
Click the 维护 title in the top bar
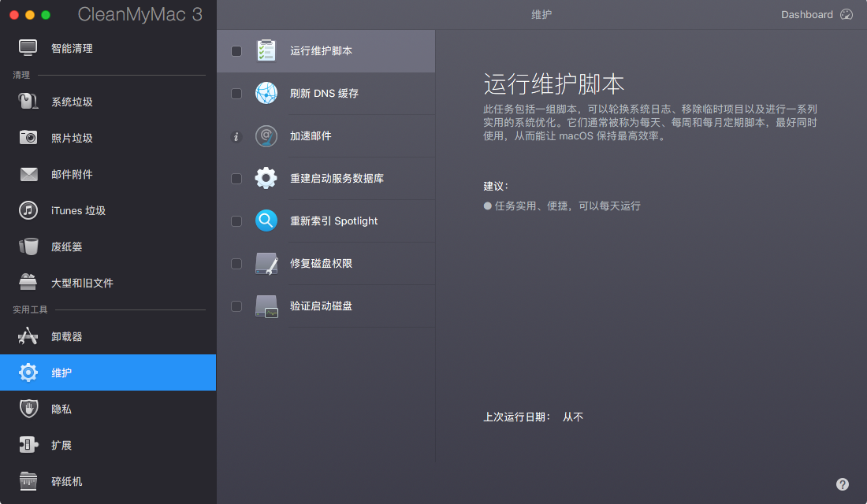541,14
